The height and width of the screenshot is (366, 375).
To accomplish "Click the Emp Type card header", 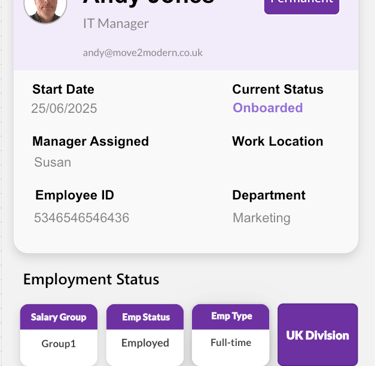I will tap(231, 316).
